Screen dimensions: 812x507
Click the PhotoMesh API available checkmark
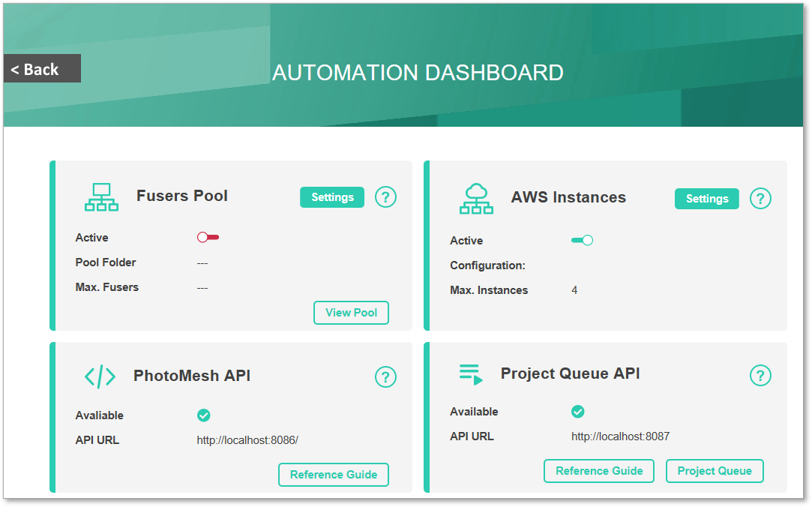(x=203, y=415)
